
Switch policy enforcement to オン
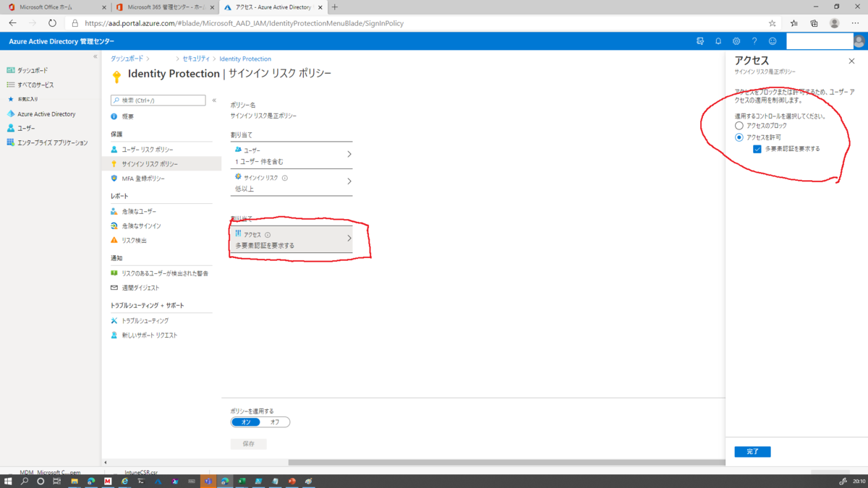click(246, 422)
